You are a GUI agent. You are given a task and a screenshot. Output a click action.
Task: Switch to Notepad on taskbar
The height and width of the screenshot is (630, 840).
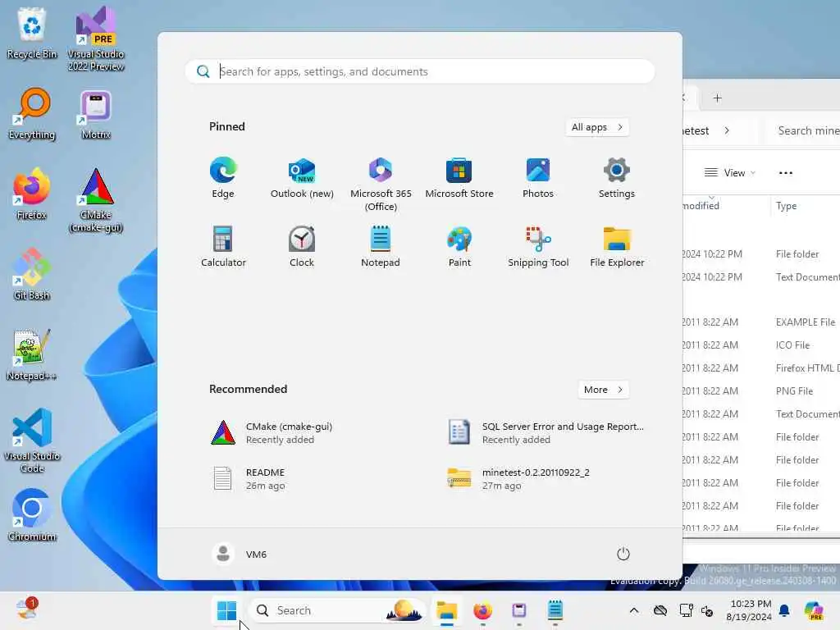click(555, 610)
